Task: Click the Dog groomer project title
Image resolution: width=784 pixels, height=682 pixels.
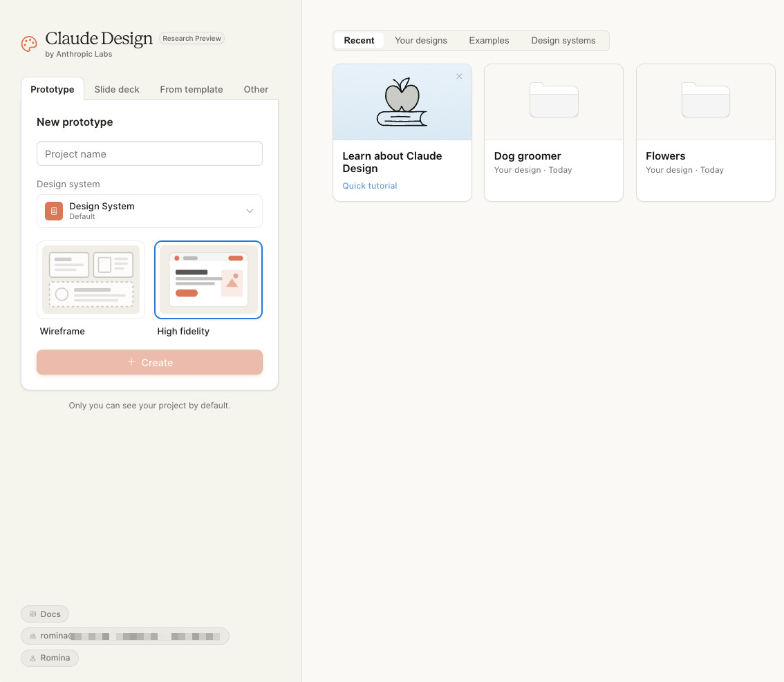Action: (x=528, y=156)
